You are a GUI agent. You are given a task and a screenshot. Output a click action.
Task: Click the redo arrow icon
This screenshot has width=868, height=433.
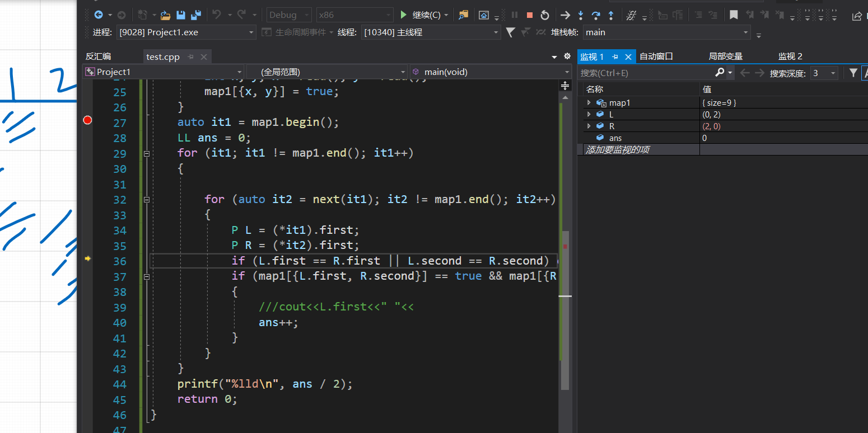(242, 15)
